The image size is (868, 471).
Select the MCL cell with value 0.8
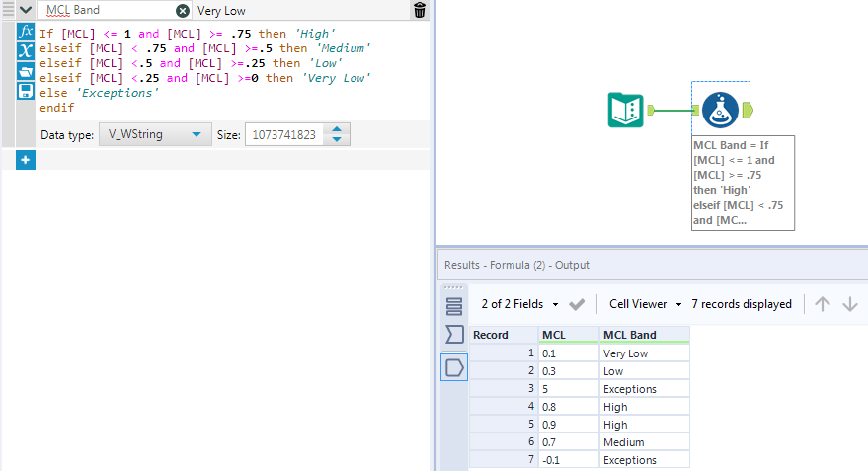coord(569,406)
